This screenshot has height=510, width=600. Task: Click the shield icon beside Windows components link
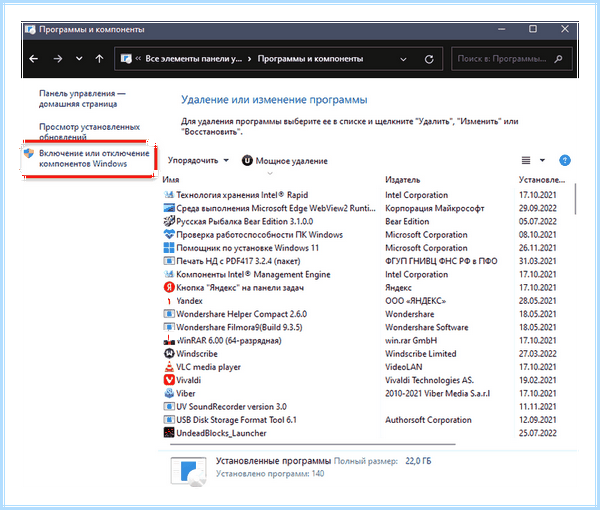(x=29, y=153)
